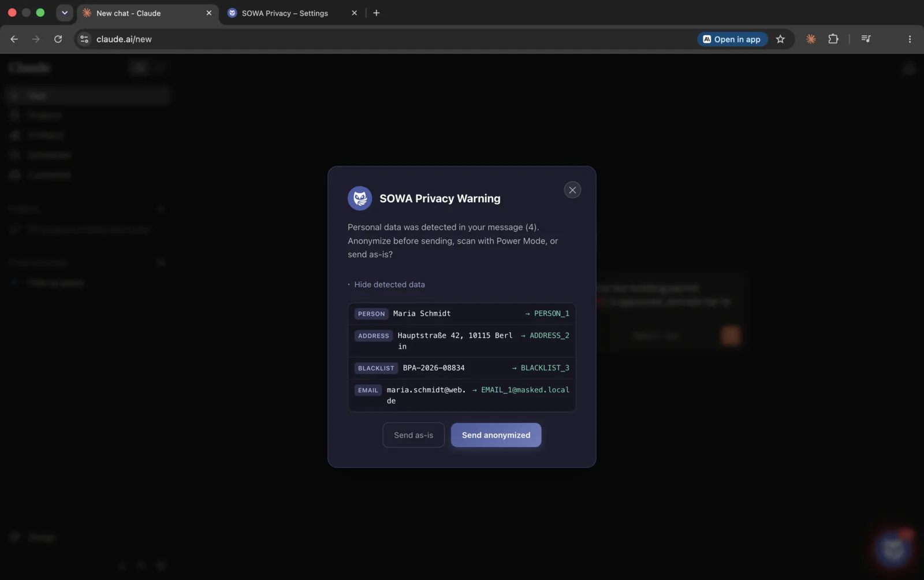
Task: Choose Send as-is button
Action: tap(413, 435)
